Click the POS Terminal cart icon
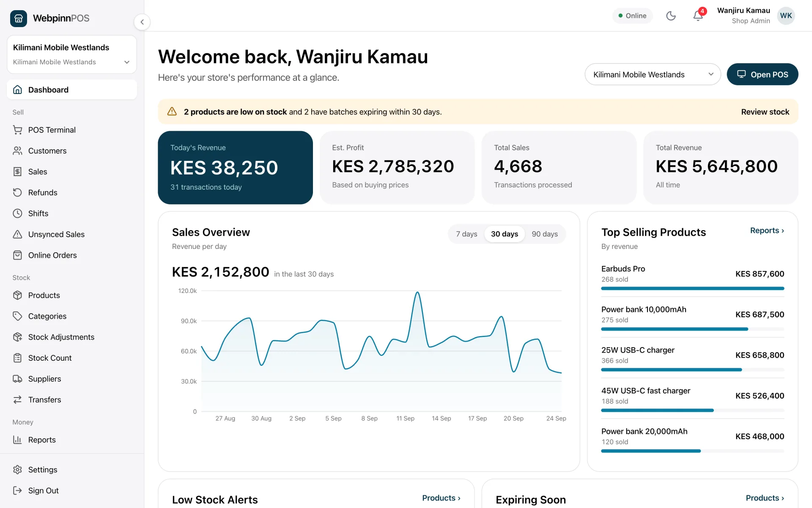Viewport: 812px width, 508px height. click(x=17, y=130)
